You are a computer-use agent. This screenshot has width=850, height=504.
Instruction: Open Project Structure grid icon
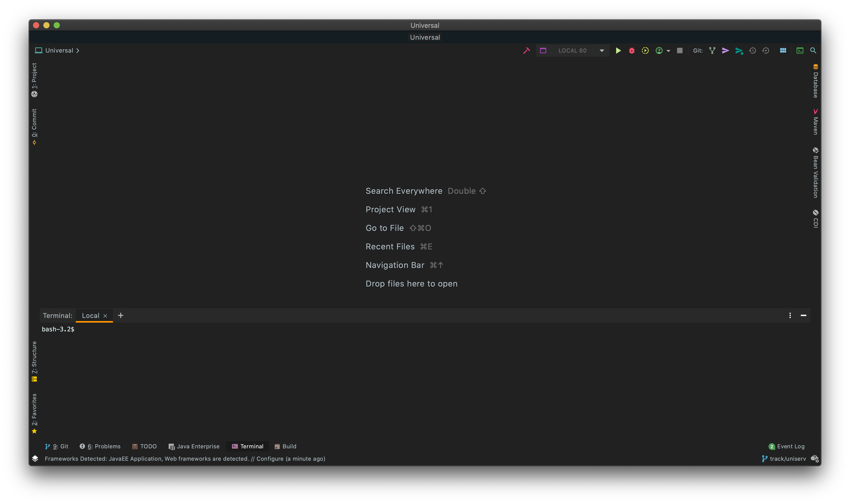tap(783, 51)
